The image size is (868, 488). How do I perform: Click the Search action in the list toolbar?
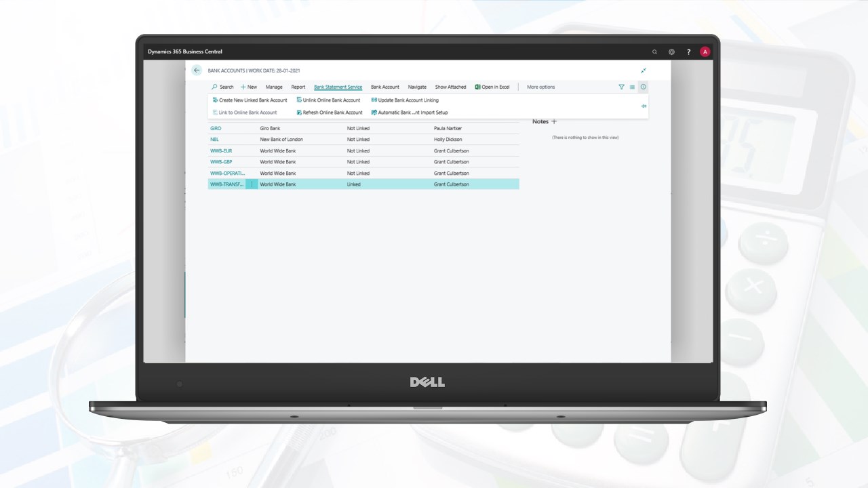[222, 87]
